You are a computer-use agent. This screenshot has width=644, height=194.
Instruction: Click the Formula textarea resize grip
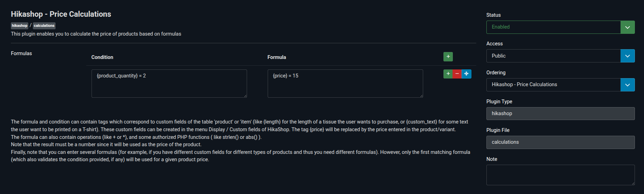tap(421, 96)
